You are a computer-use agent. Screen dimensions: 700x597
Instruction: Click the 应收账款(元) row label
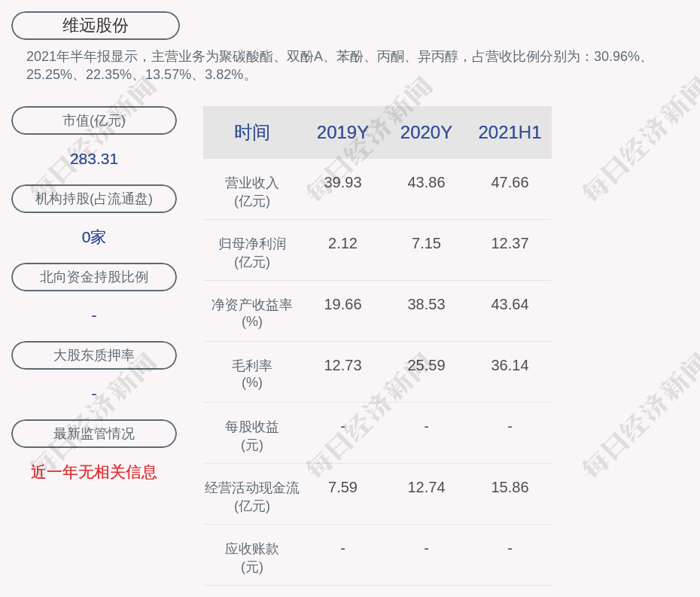click(x=251, y=557)
